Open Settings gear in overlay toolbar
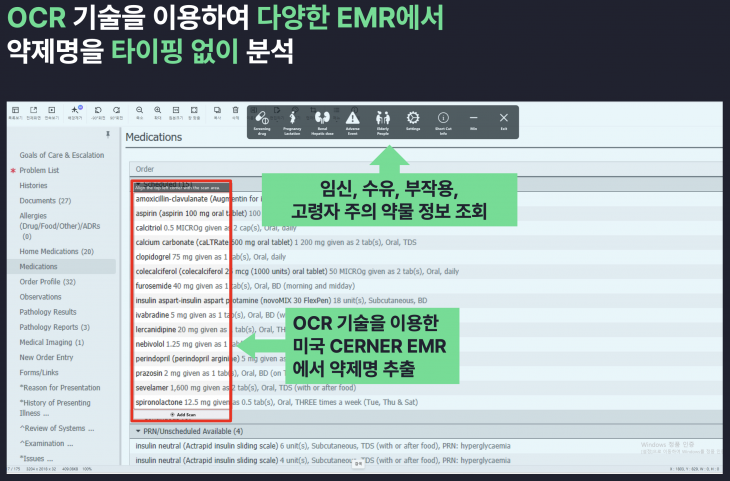This screenshot has width=730, height=481. (413, 117)
